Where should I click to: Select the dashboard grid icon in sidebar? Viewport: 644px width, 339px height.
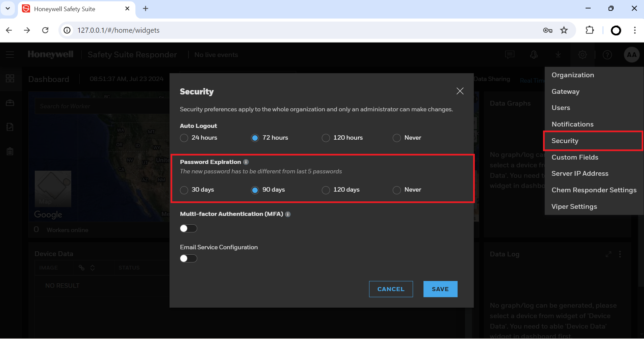pos(10,79)
